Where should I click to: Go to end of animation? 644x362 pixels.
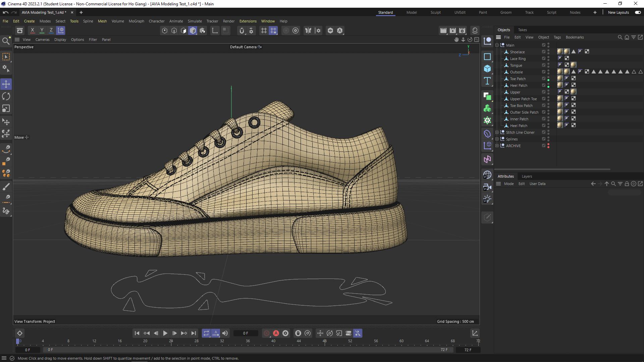tap(194, 333)
